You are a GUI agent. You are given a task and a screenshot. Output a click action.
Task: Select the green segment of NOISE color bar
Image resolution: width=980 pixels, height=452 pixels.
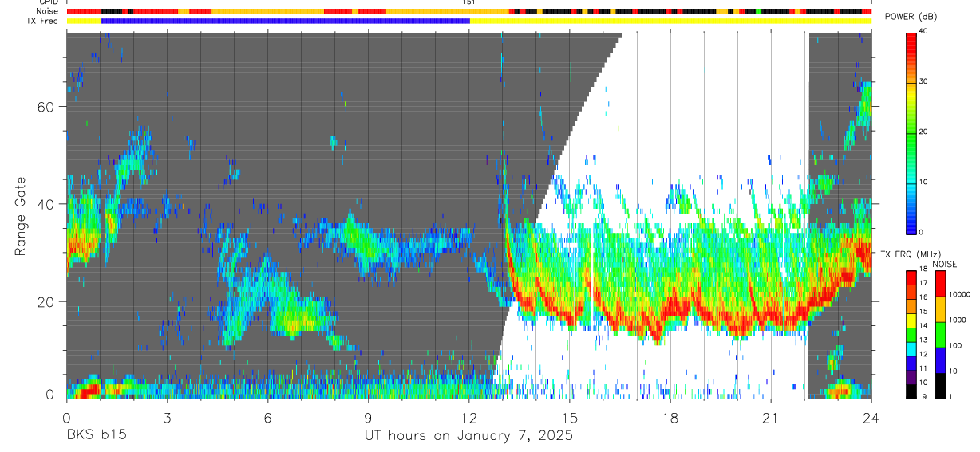940,335
